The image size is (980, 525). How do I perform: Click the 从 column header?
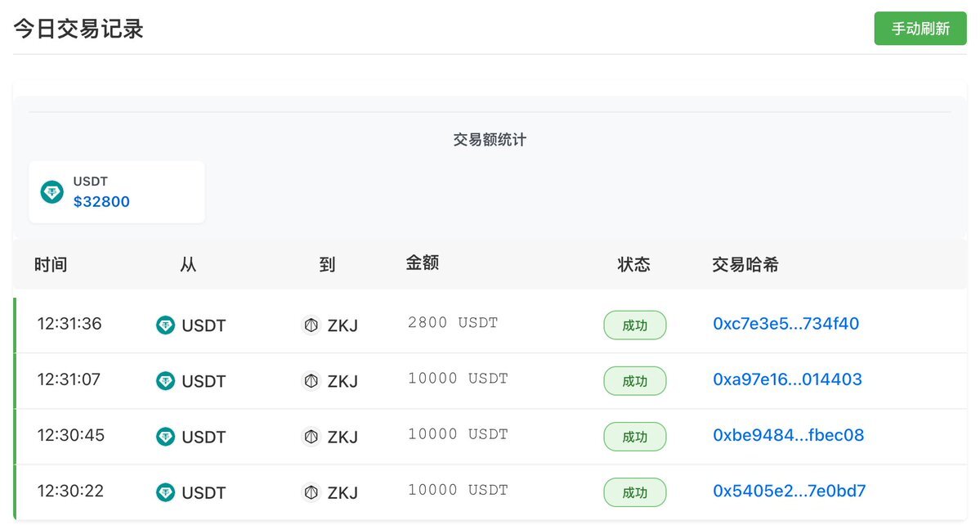188,264
